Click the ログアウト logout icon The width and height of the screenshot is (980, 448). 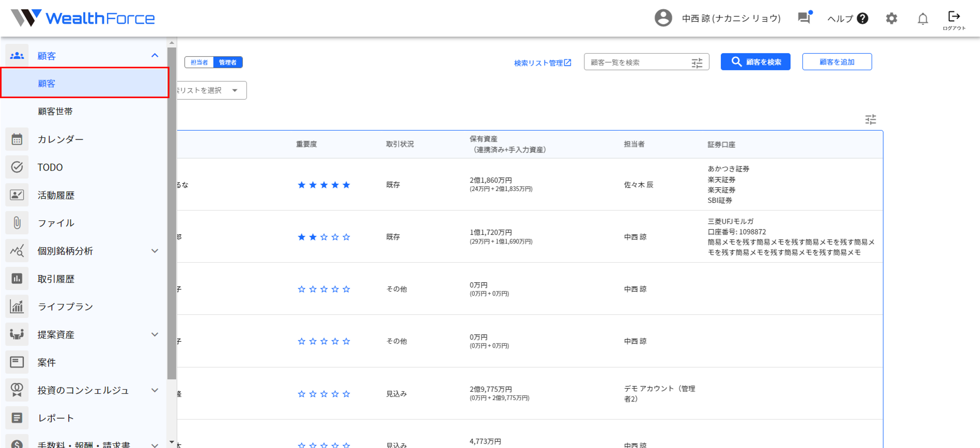click(954, 20)
